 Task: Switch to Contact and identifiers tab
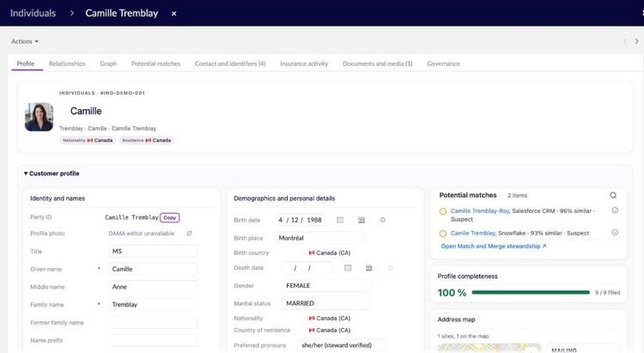point(230,64)
